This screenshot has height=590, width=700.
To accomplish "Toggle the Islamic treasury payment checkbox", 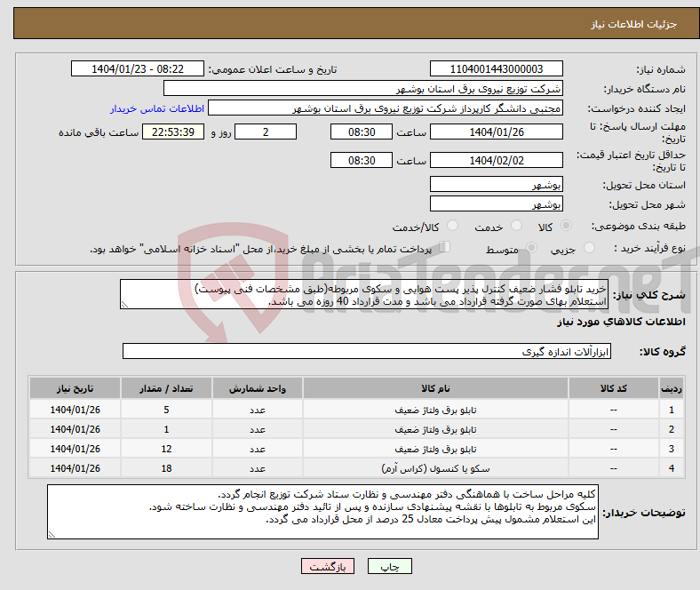I will coord(445,247).
